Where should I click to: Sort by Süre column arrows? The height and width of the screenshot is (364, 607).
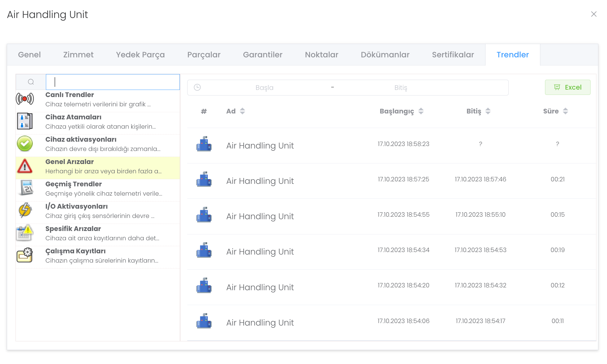click(565, 111)
